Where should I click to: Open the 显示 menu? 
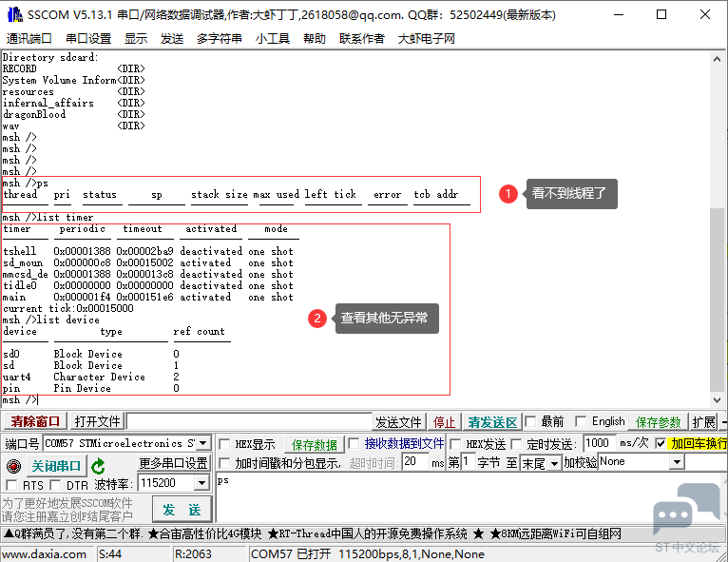pos(136,39)
